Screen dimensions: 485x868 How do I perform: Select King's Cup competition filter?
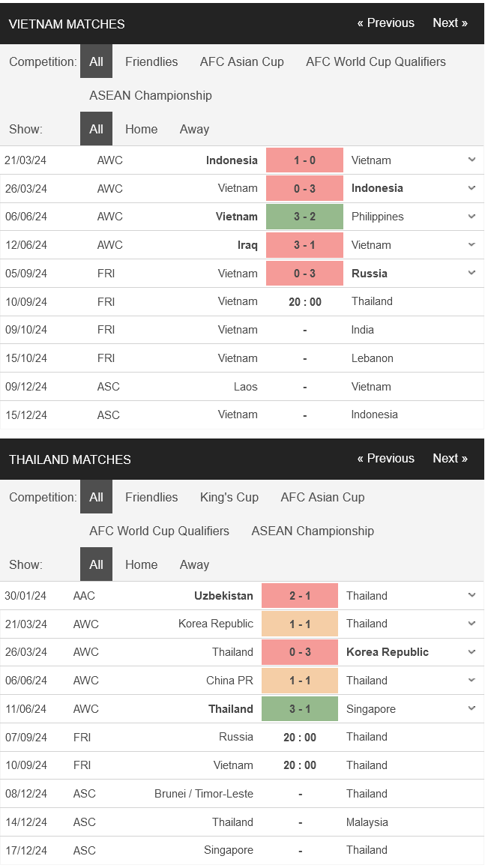(x=229, y=497)
